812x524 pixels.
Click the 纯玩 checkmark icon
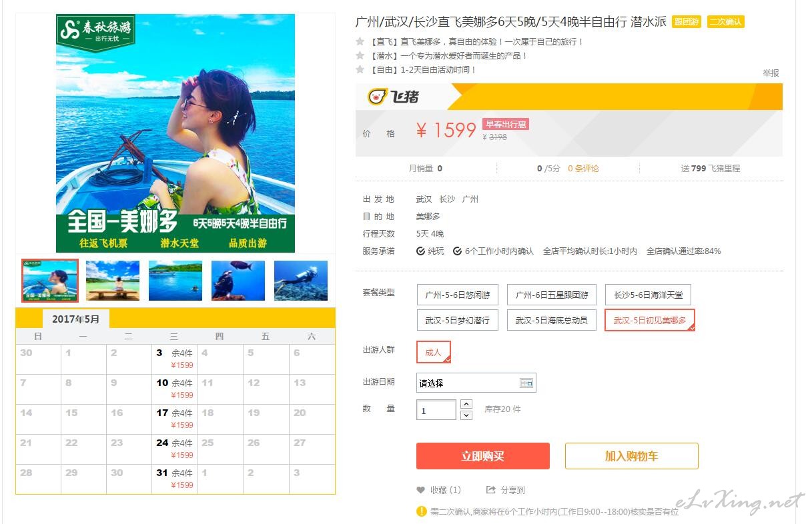(x=420, y=251)
